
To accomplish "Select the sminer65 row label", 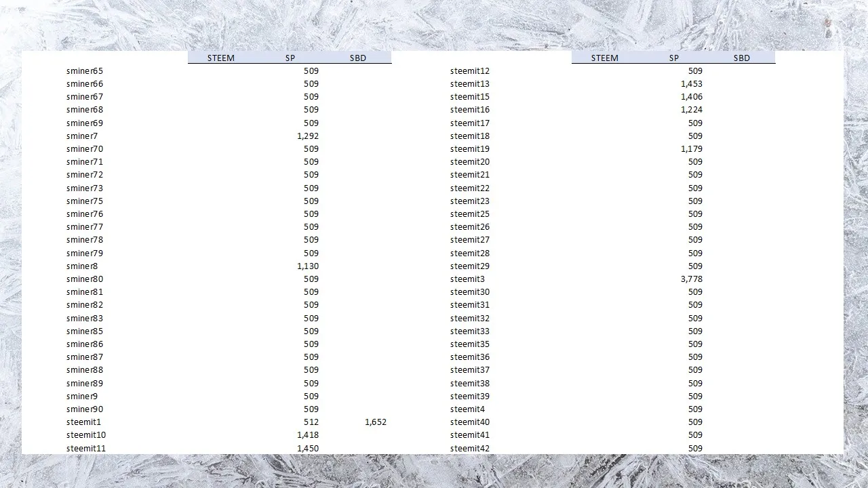I will (85, 70).
